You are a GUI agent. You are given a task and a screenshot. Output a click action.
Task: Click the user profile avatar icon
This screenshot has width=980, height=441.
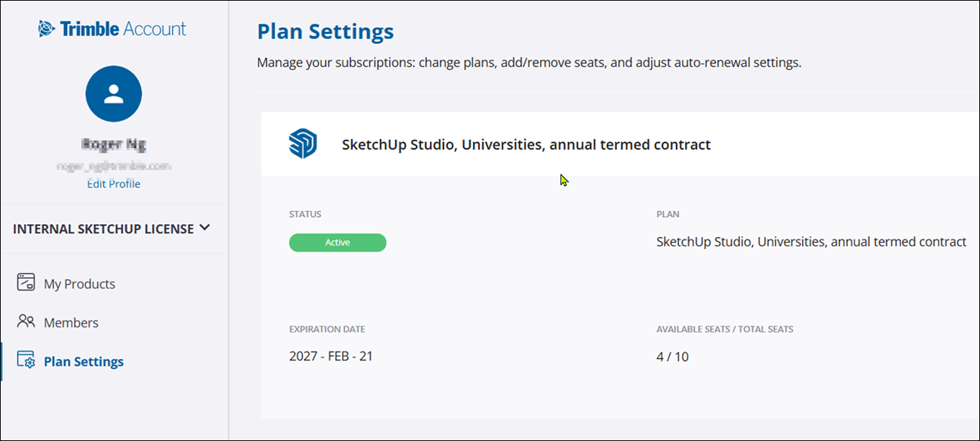point(114,94)
